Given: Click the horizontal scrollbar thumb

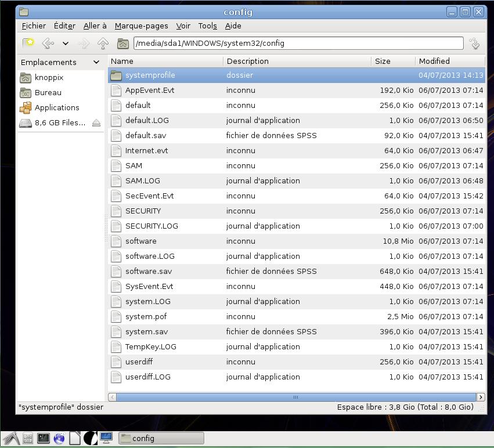Looking at the screenshot, I should [x=296, y=397].
